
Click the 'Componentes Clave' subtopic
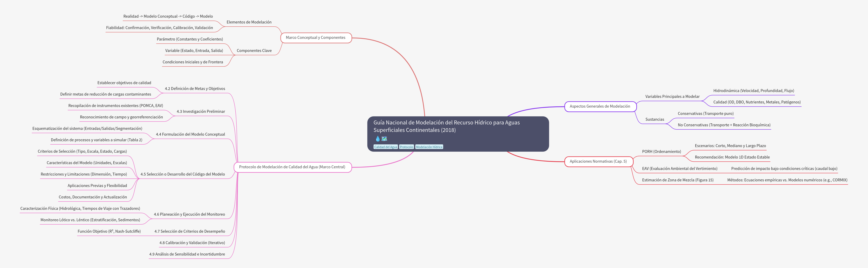pos(254,50)
